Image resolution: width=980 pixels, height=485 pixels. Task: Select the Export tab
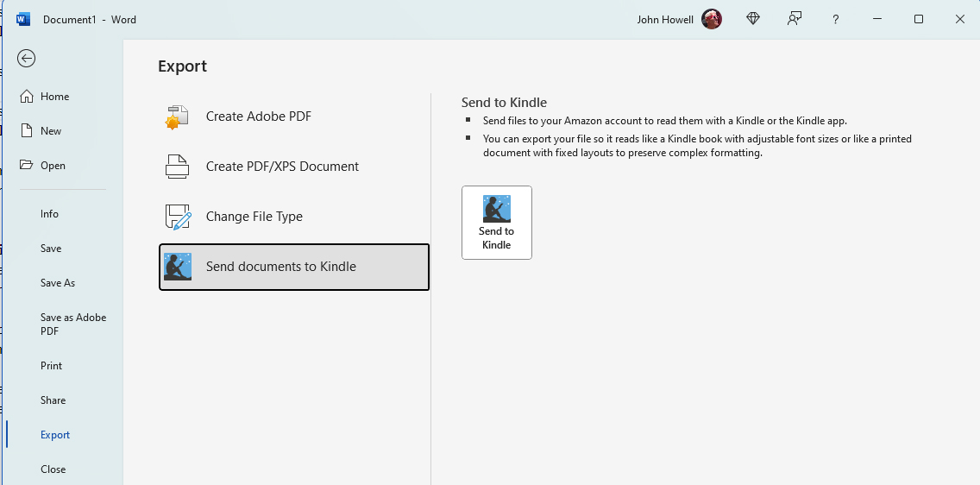tap(55, 435)
